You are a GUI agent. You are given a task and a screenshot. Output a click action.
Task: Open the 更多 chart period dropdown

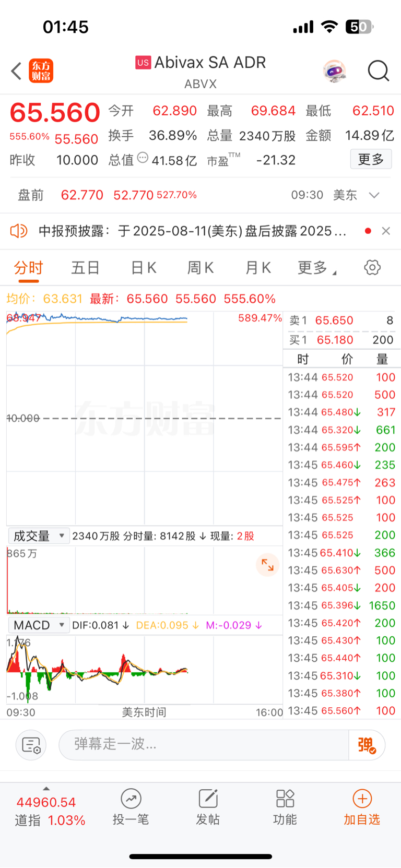point(317,268)
